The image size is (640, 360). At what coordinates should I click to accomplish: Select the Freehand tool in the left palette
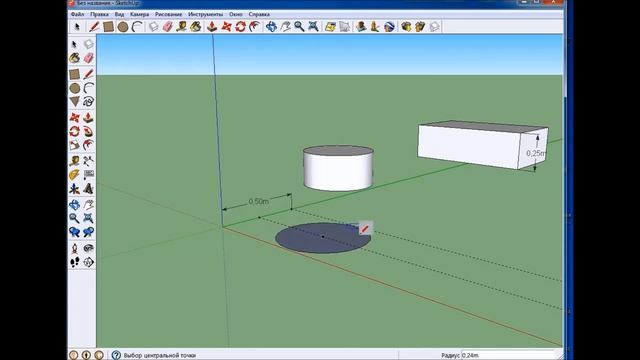tap(88, 101)
